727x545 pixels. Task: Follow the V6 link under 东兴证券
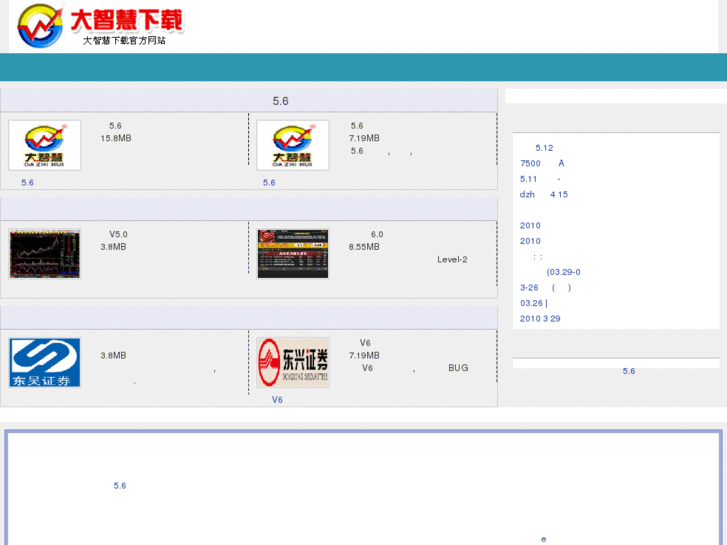[x=277, y=400]
